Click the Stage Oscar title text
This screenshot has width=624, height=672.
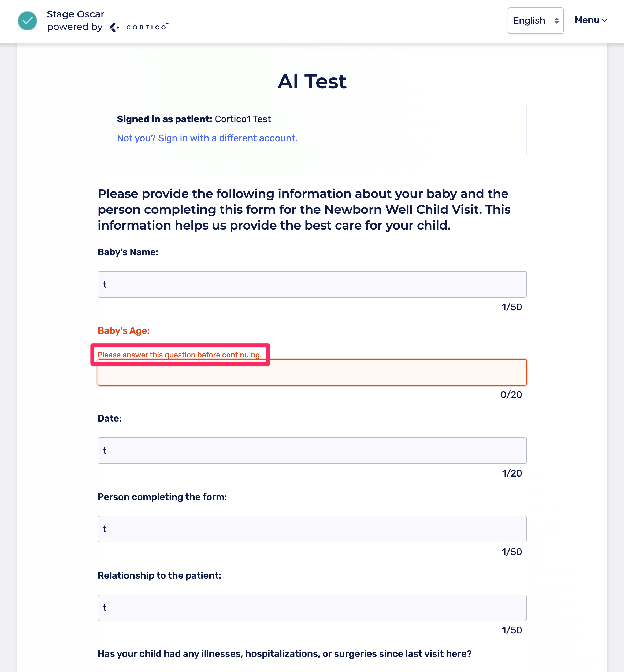coord(75,14)
